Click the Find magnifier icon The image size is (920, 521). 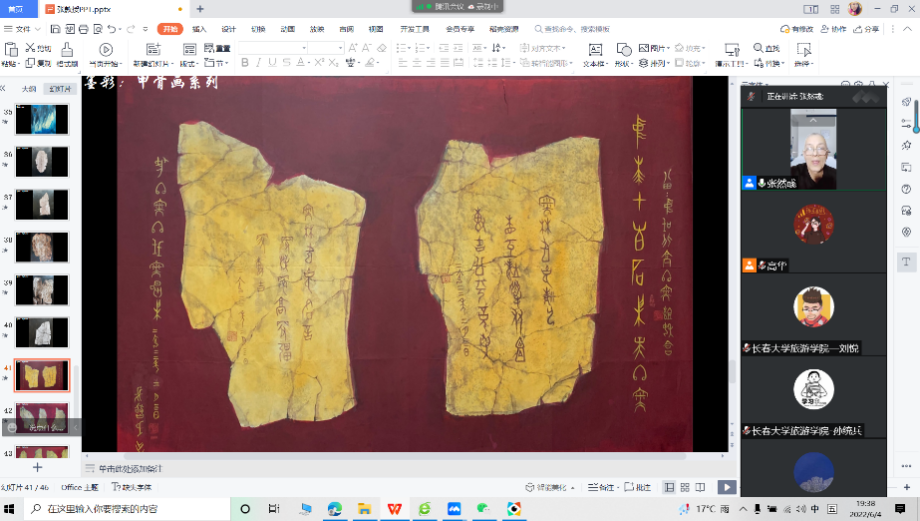point(758,48)
